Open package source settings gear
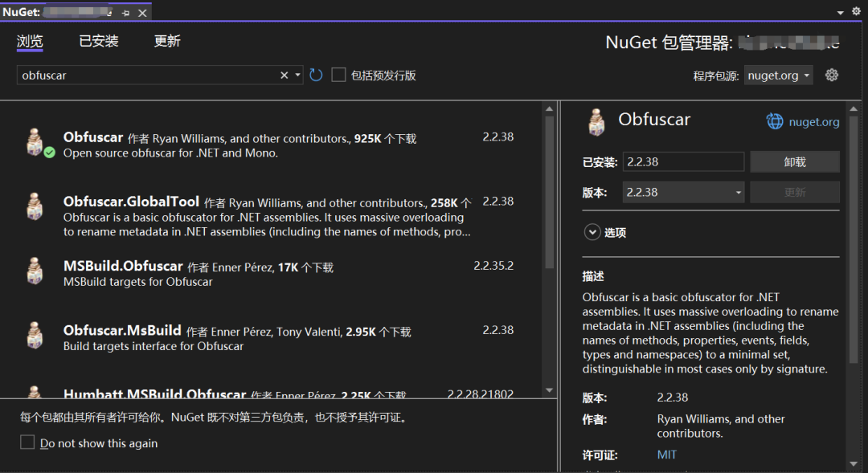The image size is (868, 473). [x=832, y=75]
